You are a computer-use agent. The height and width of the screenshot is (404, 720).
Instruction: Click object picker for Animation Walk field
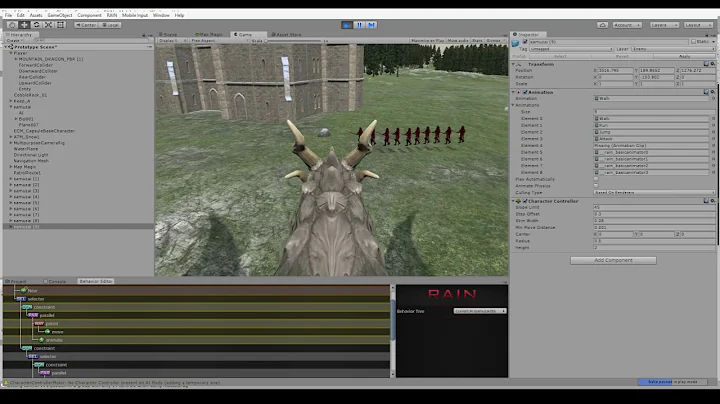[x=714, y=98]
